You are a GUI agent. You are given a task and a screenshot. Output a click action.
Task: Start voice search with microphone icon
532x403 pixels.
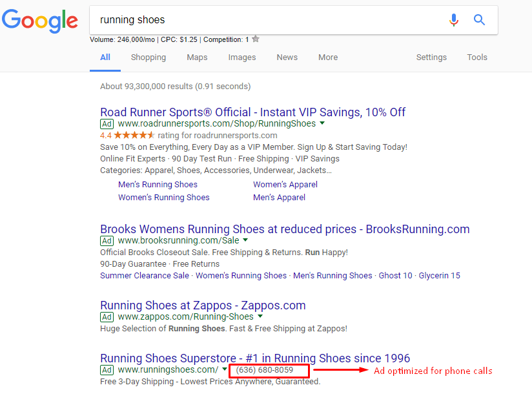click(x=454, y=20)
